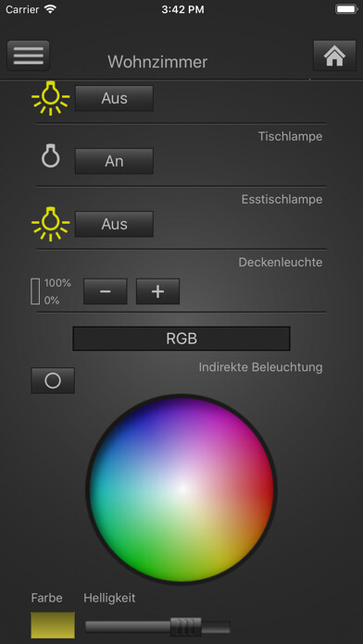
Task: Pick a color on the color wheel
Action: 181,489
